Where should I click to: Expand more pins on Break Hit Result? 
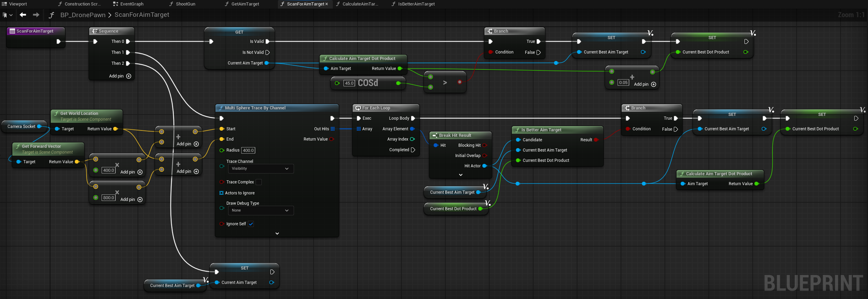coord(461,175)
